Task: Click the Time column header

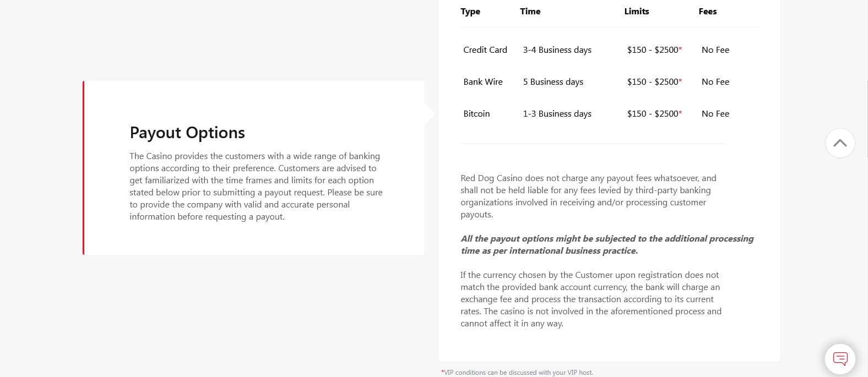Action: tap(530, 12)
